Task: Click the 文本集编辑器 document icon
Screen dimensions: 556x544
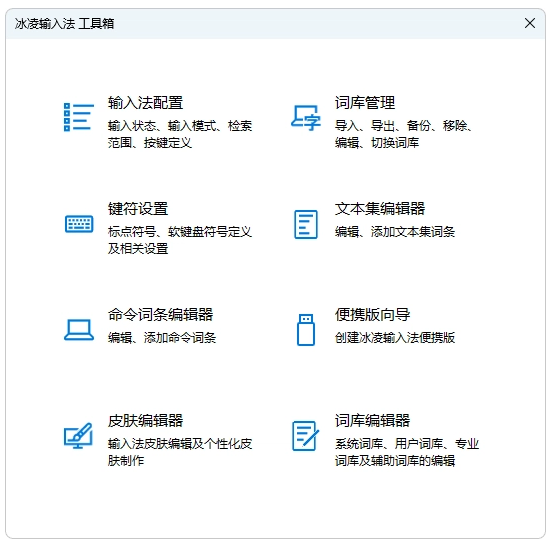Action: coord(306,224)
